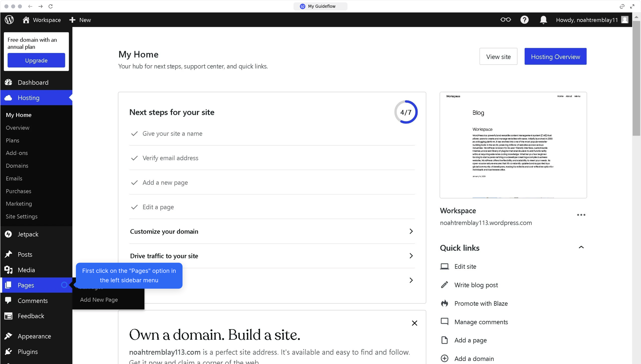This screenshot has height=364, width=641.
Task: Click the Posts pushpin icon
Action: click(x=8, y=254)
